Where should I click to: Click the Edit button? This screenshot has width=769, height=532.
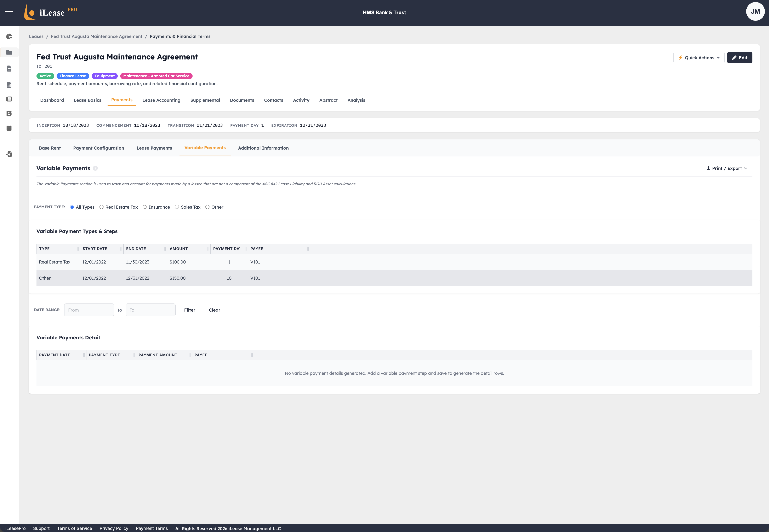739,58
